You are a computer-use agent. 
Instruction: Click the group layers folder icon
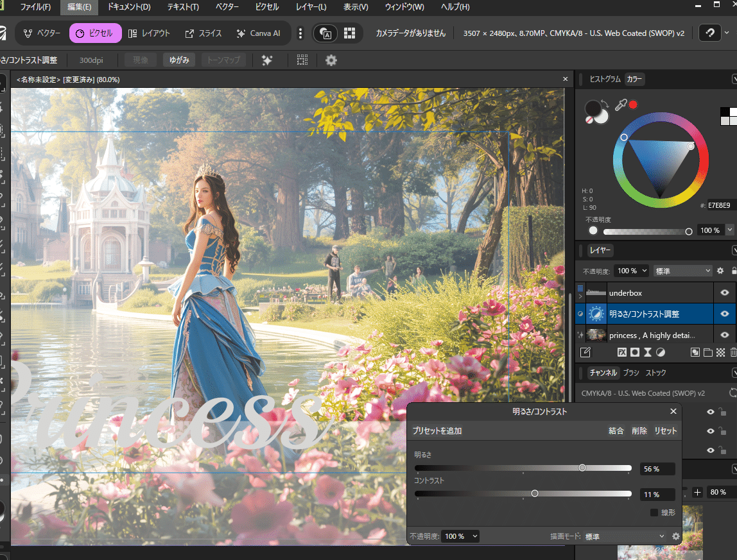point(707,352)
